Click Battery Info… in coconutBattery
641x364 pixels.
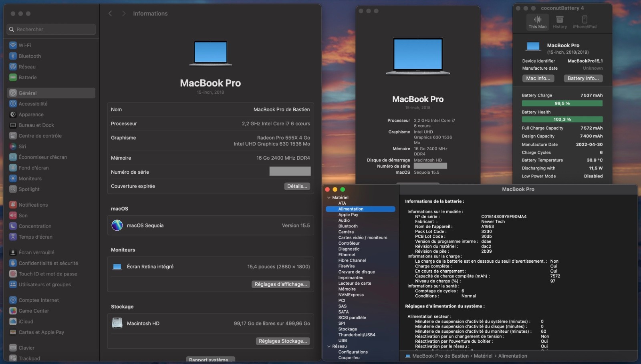pyautogui.click(x=583, y=78)
